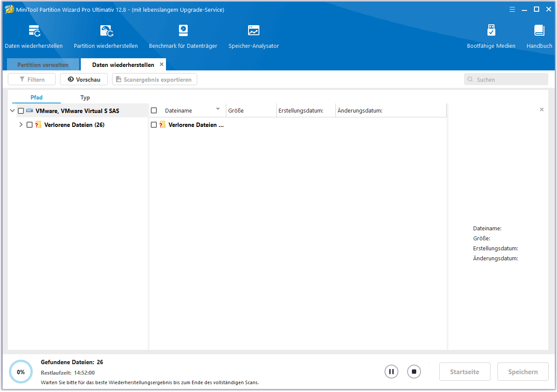Select Verlorene Dateien (26) tree label
Viewport: 557px width, 392px height.
74,125
